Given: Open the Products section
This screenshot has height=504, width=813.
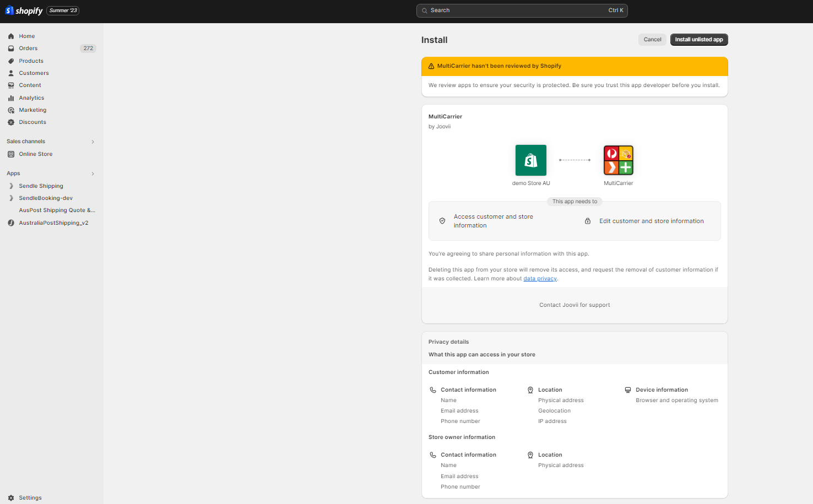Looking at the screenshot, I should point(31,61).
